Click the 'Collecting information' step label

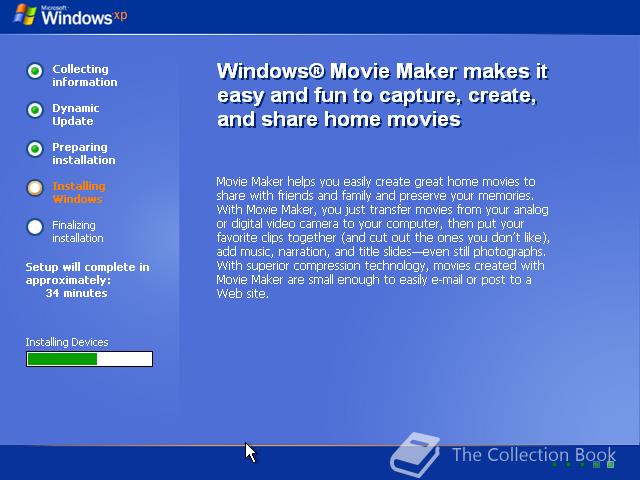85,76
